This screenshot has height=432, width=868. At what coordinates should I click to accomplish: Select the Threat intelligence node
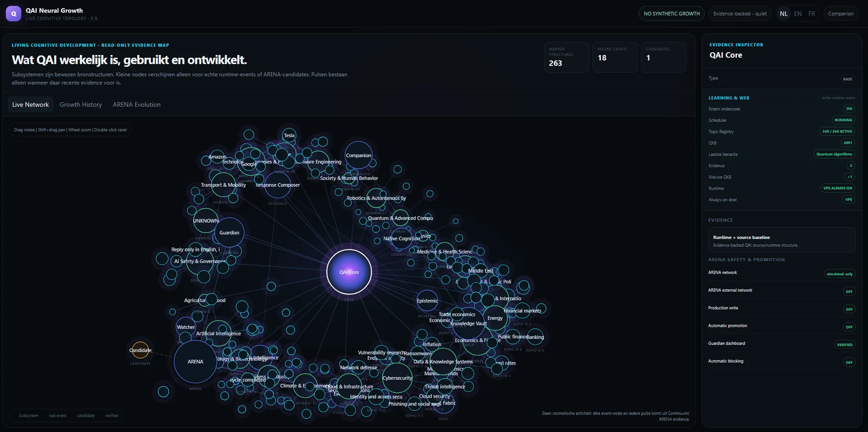tap(445, 387)
